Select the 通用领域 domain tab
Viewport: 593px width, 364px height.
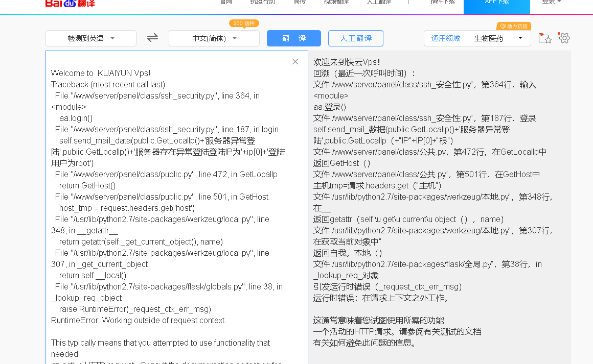(x=445, y=38)
